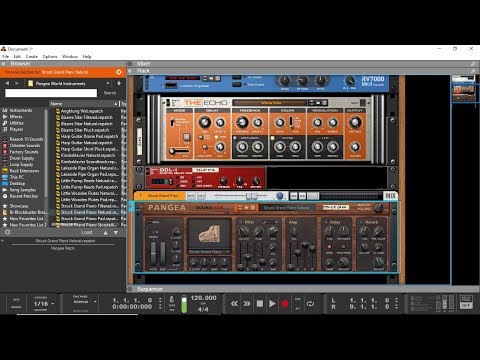Select Instruments in browser sidebar
The image size is (480, 360).
(x=21, y=110)
